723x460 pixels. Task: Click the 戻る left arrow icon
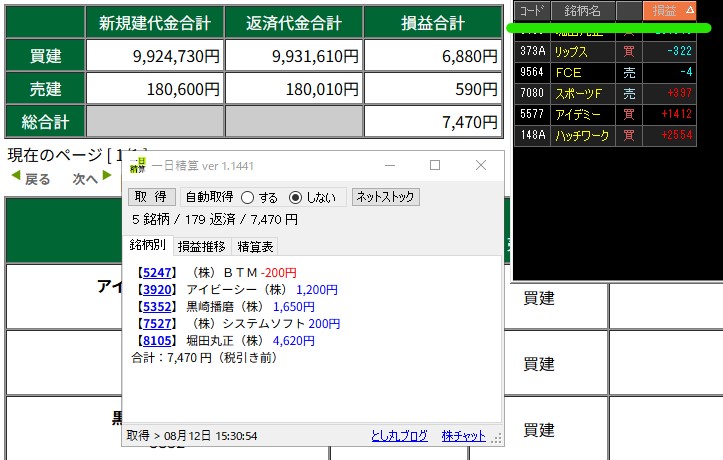pos(16,176)
